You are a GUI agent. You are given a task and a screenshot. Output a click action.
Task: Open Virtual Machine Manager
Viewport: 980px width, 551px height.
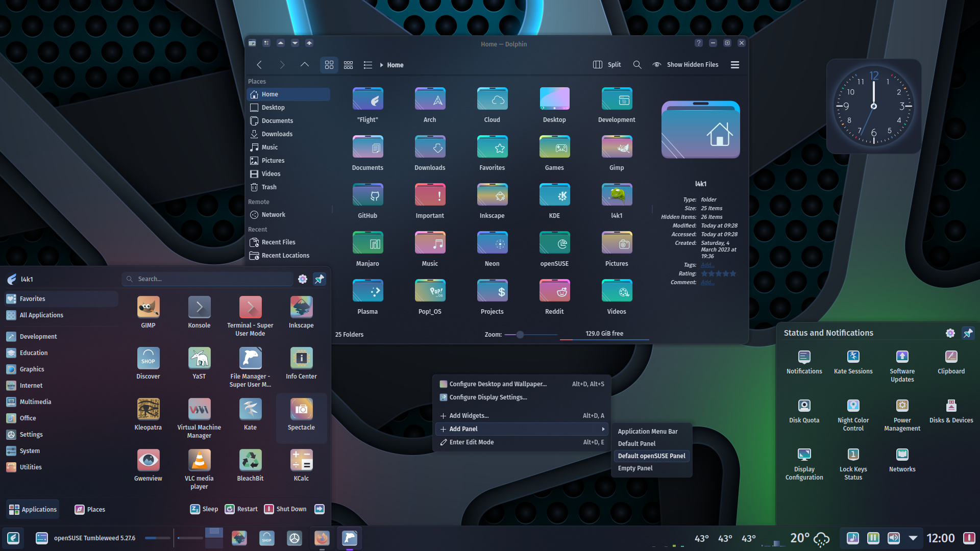click(199, 418)
